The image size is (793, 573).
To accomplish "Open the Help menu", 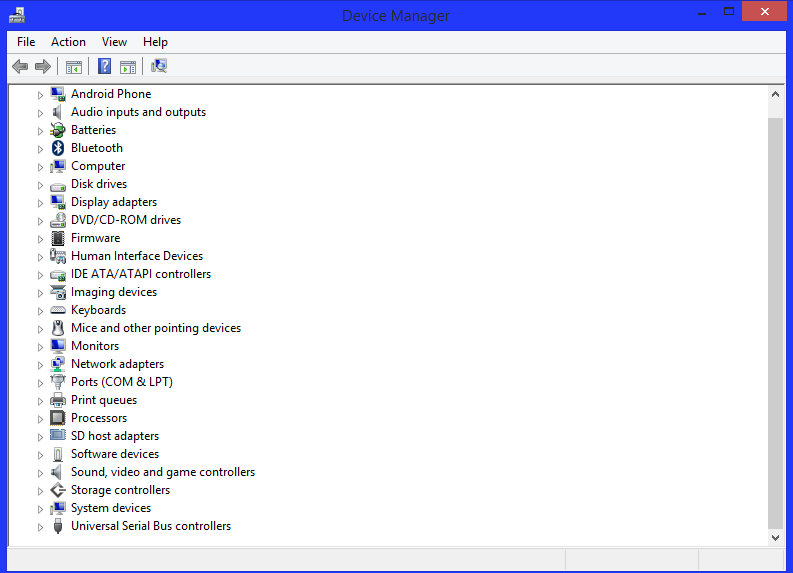I will coord(155,42).
